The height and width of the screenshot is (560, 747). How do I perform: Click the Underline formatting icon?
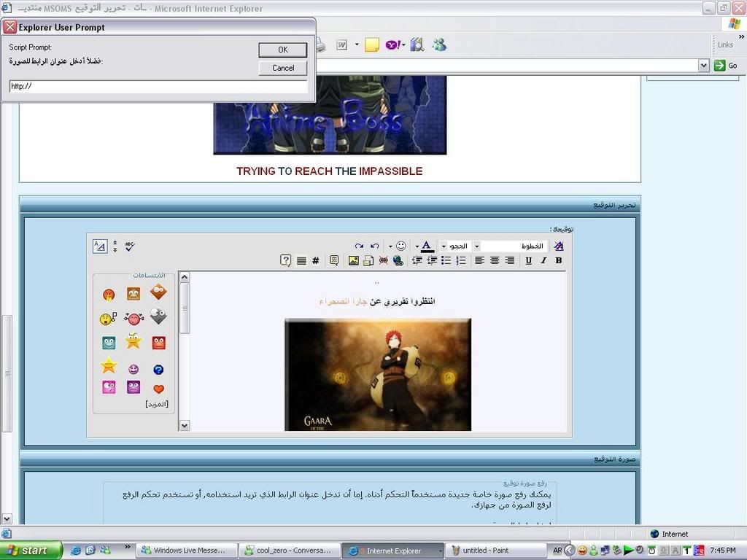(529, 260)
